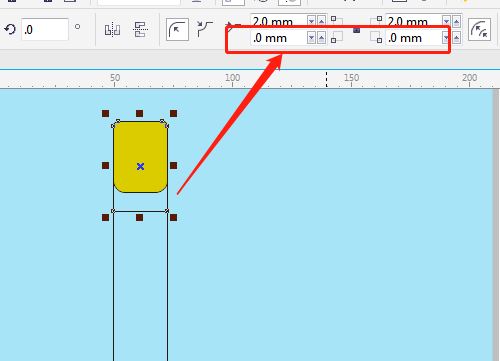
Task: Click the bottom-left corner radius .0 mm field
Action: 279,38
